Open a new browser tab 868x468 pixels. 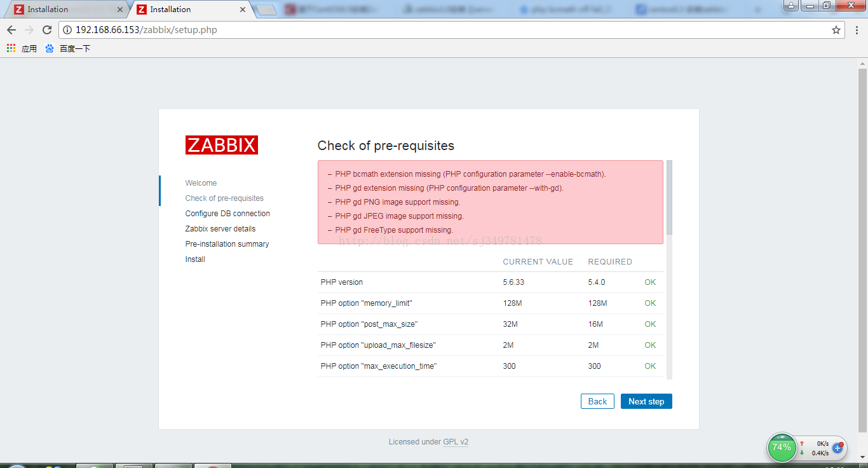coord(266,10)
